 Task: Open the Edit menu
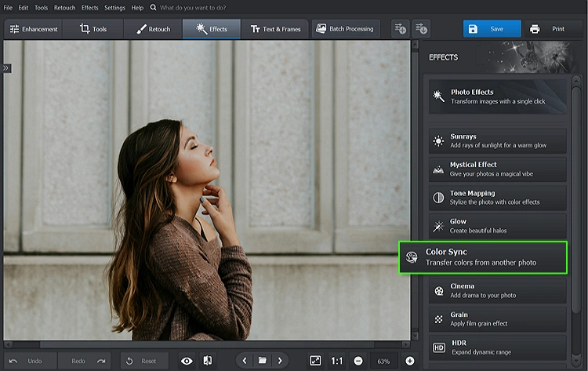24,8
